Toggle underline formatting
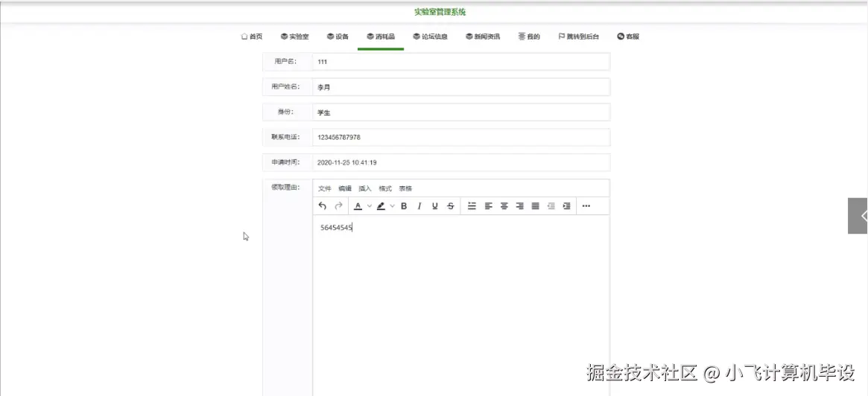Screen dimensions: 868x396 (435, 205)
